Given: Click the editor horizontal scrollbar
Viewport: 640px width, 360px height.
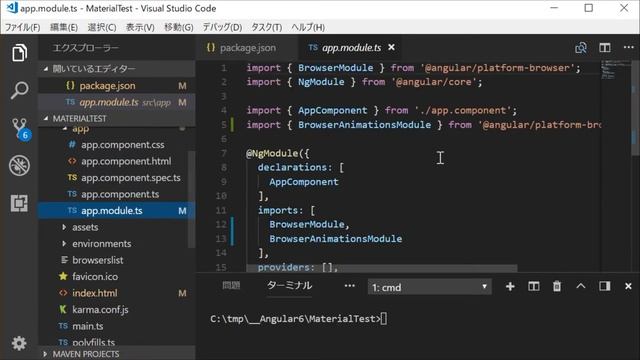Looking at the screenshot, I should coord(382,269).
